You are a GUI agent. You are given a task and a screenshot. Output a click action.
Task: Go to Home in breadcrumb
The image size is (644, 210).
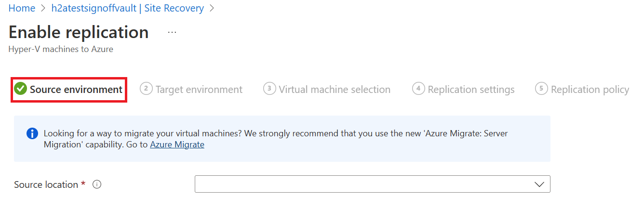[x=22, y=8]
